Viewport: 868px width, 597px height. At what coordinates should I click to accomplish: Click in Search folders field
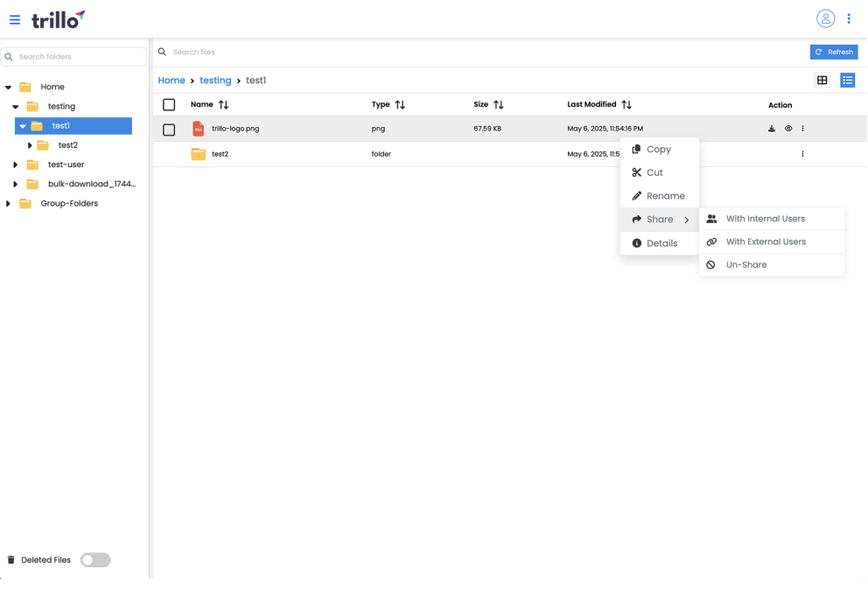point(73,57)
